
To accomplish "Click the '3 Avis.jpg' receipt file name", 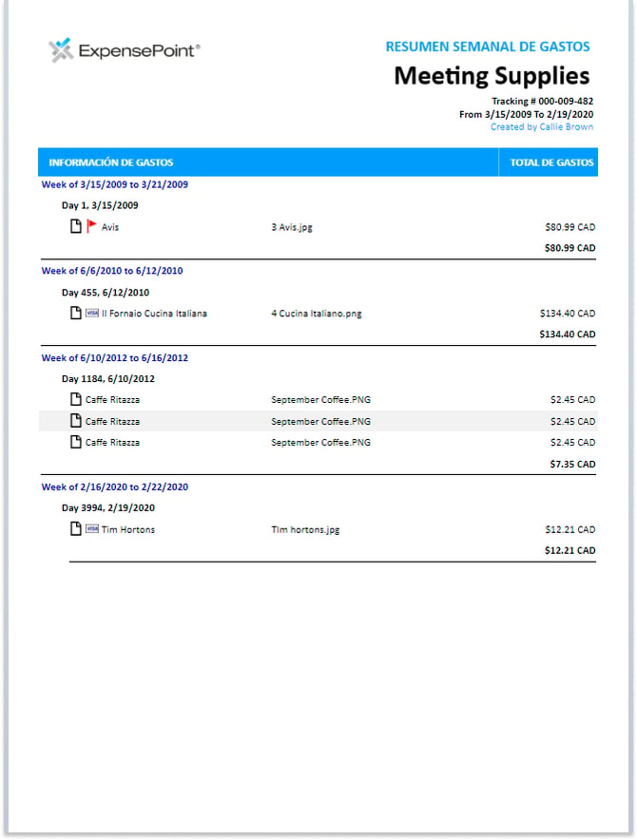I will [x=292, y=227].
